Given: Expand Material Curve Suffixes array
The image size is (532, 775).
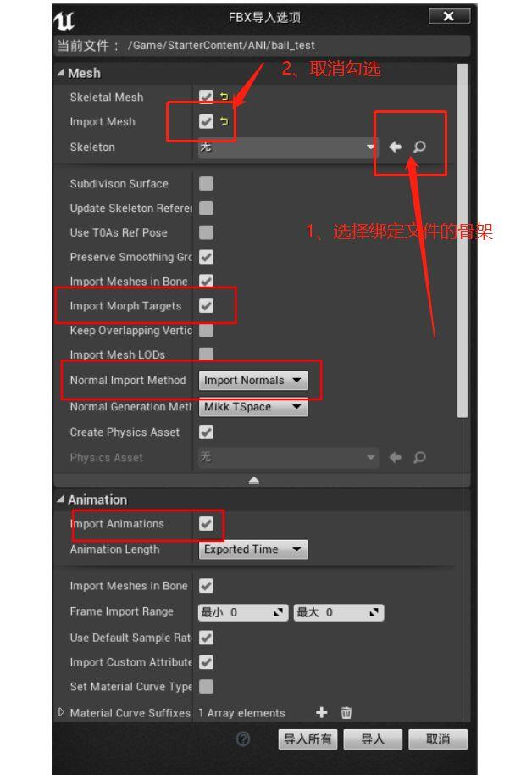Looking at the screenshot, I should pyautogui.click(x=61, y=712).
